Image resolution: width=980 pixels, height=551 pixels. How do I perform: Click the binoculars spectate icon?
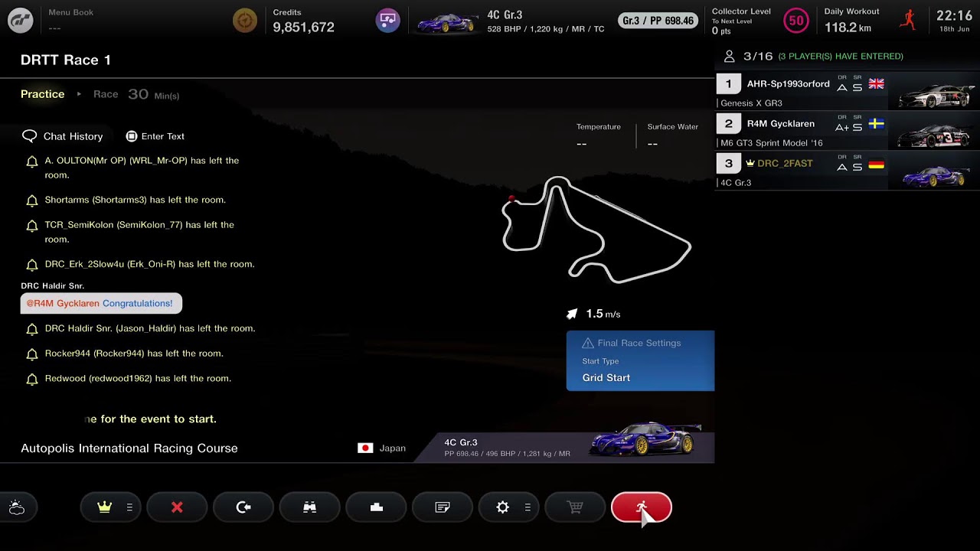310,507
